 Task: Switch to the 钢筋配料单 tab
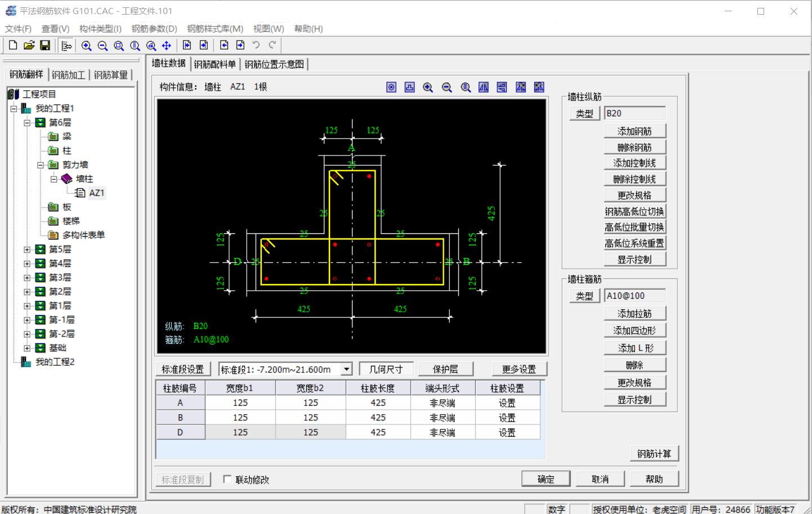coord(215,64)
